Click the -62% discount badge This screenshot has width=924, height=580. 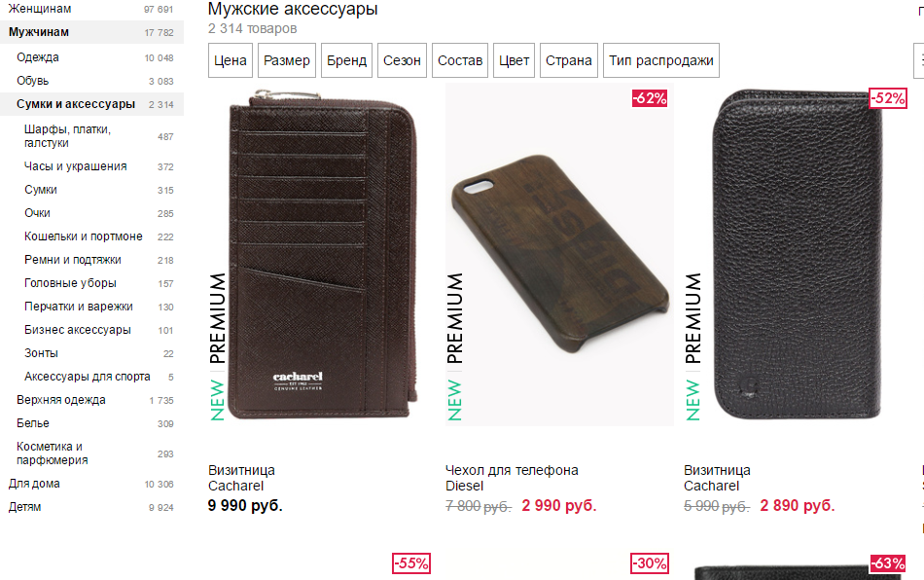650,98
